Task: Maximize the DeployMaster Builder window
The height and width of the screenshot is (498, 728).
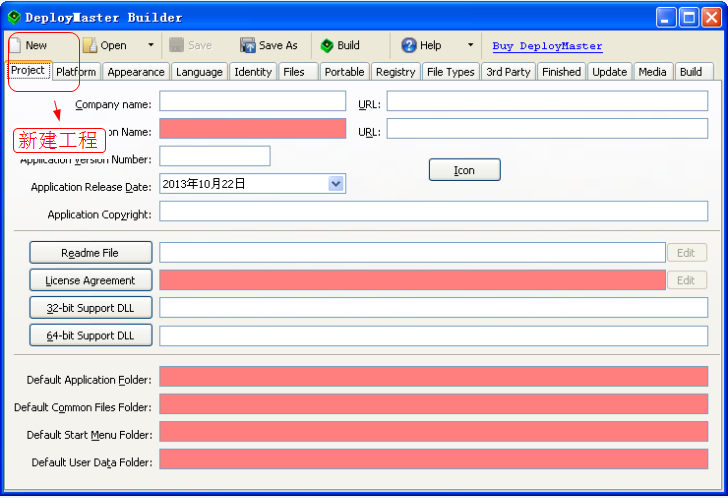Action: (x=689, y=18)
